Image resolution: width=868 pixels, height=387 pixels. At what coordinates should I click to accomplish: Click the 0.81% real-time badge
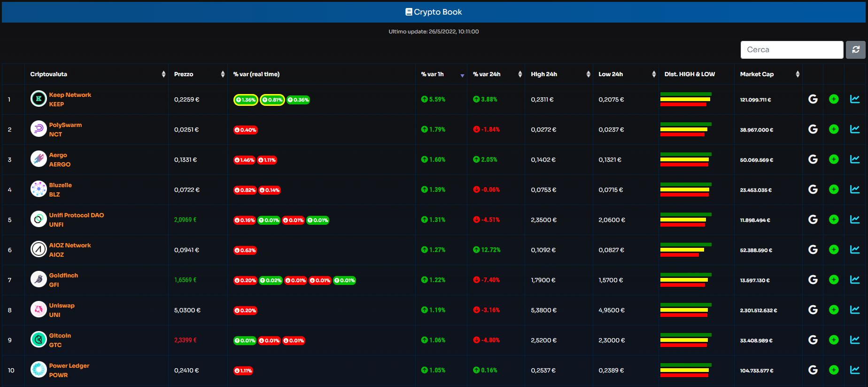[x=272, y=100]
